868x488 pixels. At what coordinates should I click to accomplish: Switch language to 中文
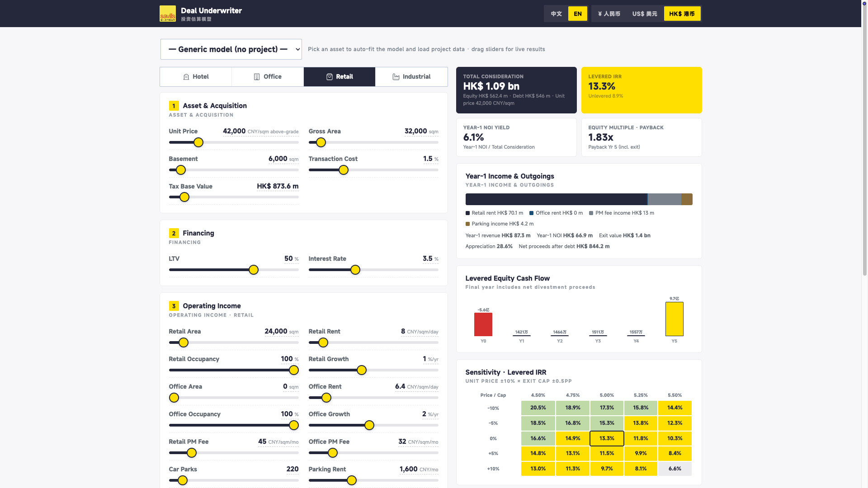click(x=556, y=14)
